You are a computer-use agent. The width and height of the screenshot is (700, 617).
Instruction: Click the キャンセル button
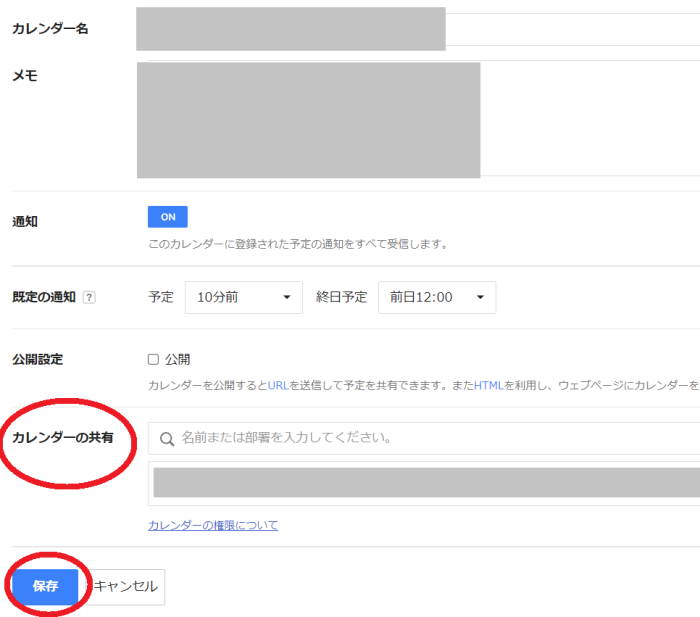click(125, 587)
